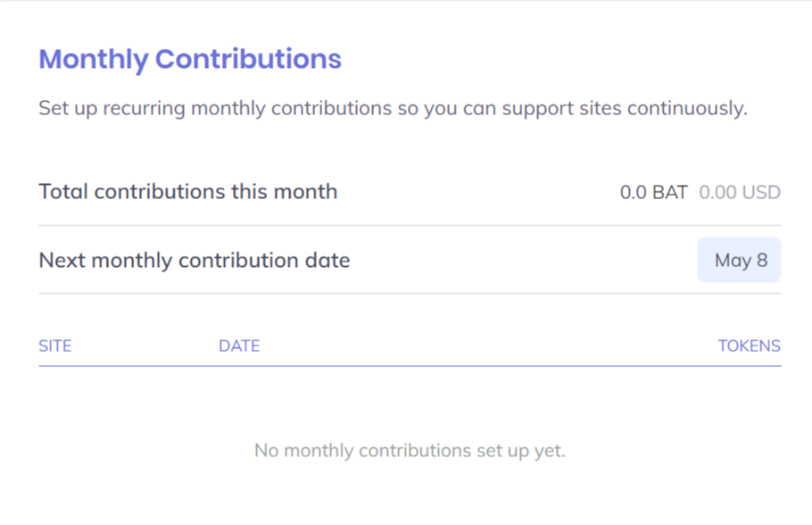Select the 0.00 USD amount
Screen dimensions: 812x525
[739, 192]
